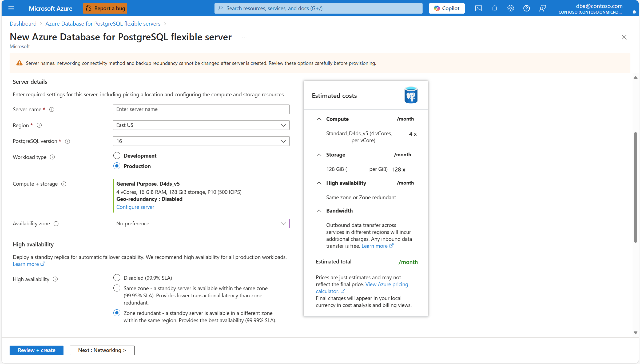The image size is (640, 364).
Task: Open the Region dropdown
Action: coord(201,125)
